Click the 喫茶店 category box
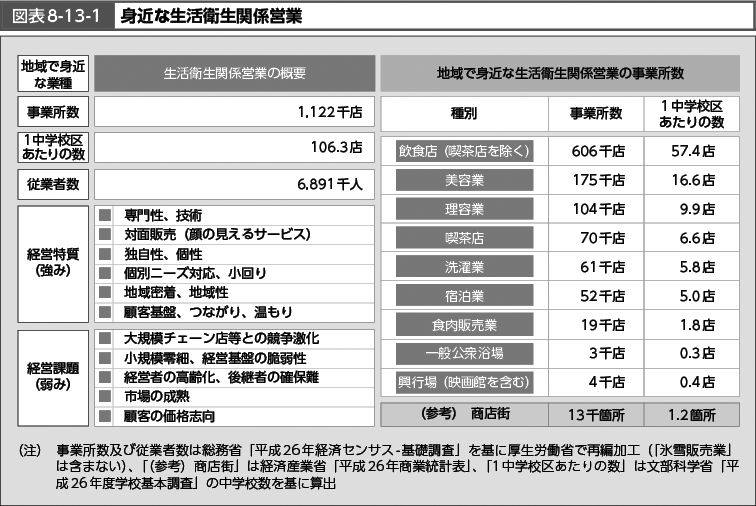The image size is (756, 506). [463, 239]
